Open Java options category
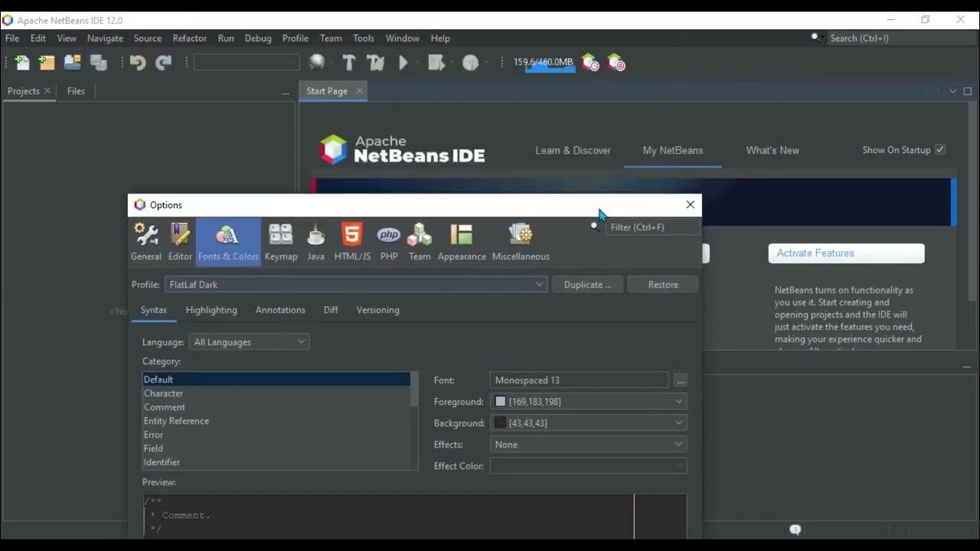The width and height of the screenshot is (980, 551). tap(316, 241)
